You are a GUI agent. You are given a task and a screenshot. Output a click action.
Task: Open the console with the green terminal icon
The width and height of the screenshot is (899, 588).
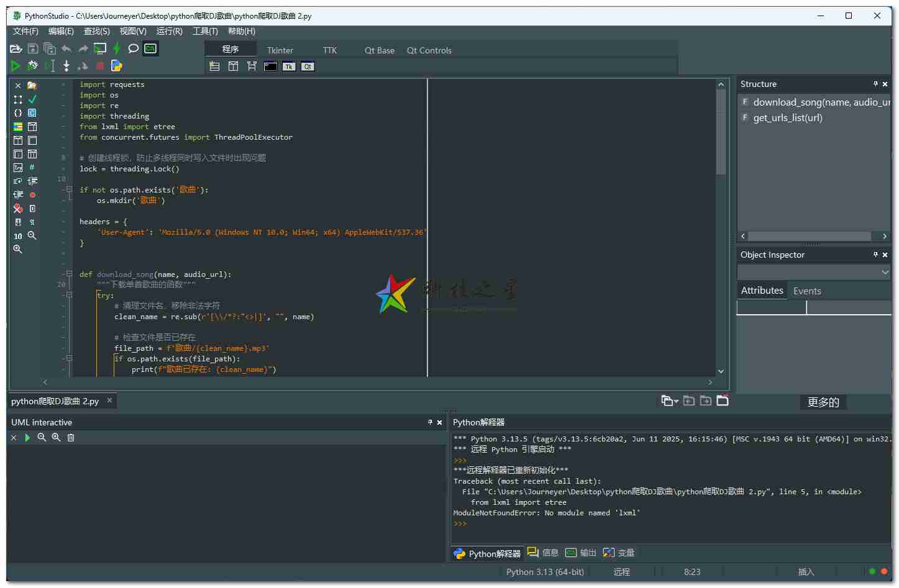150,48
